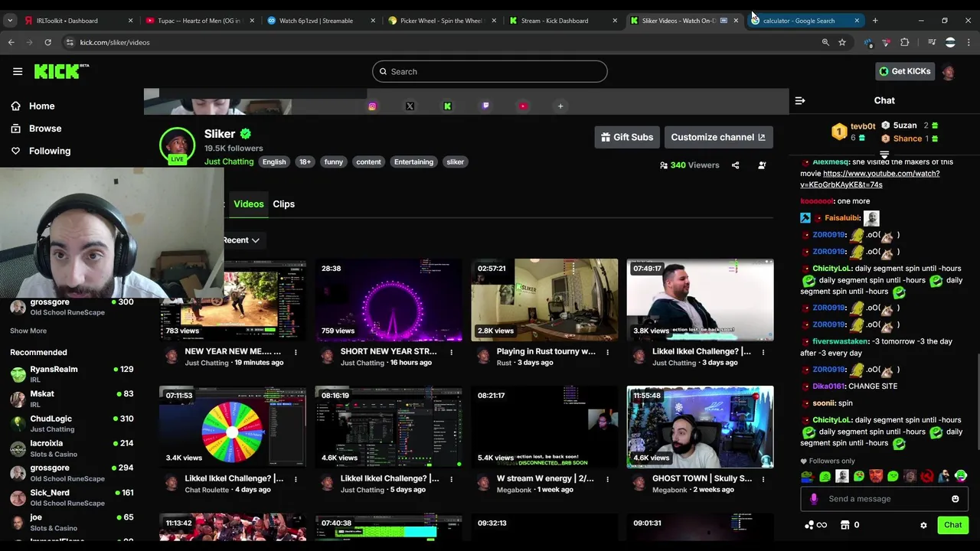
Task: Open Sliker's YouTube social icon in banner
Action: pos(523,106)
